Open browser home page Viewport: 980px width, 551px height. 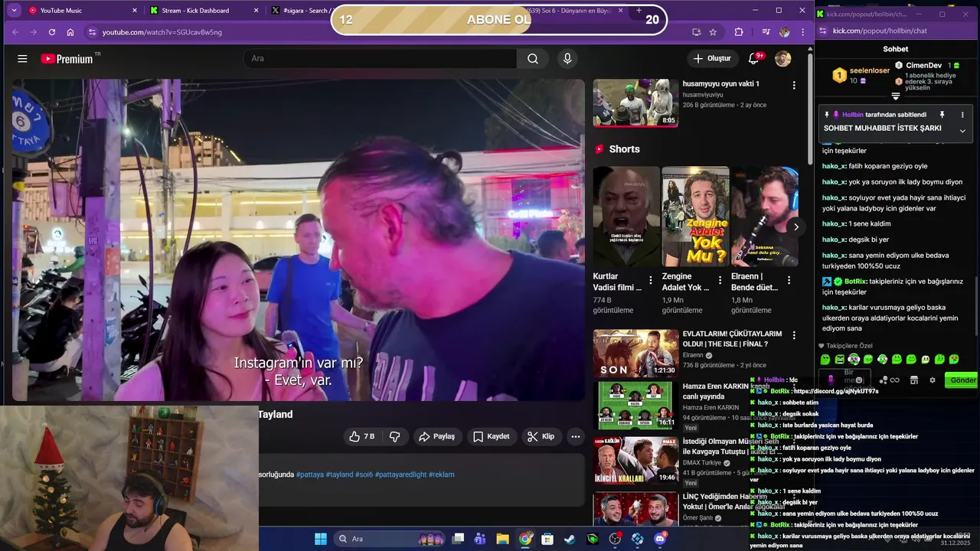tap(70, 32)
